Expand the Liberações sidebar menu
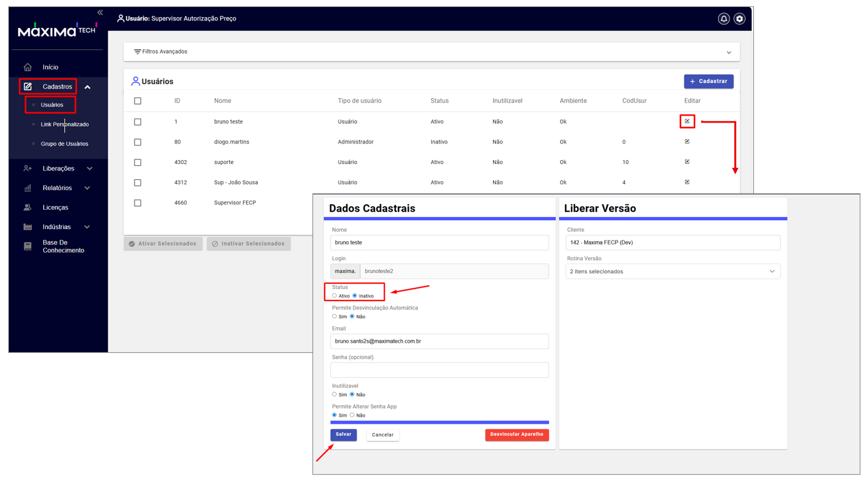868x483 pixels. [x=58, y=168]
